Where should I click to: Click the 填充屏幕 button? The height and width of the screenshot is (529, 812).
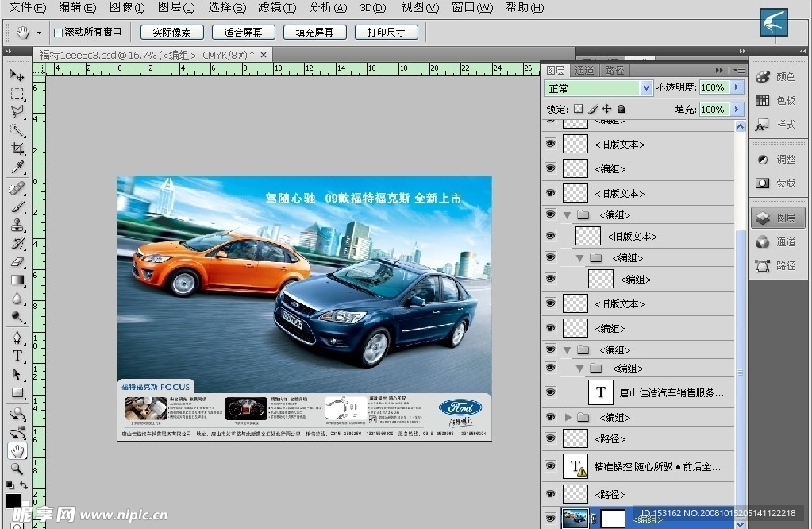pyautogui.click(x=314, y=32)
